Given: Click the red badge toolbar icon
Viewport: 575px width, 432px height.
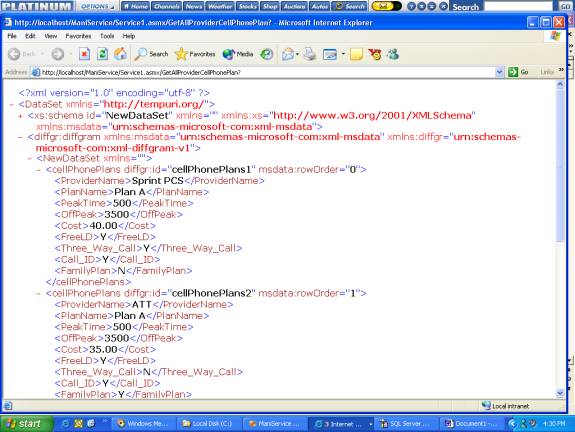Looking at the screenshot, I should (x=375, y=54).
